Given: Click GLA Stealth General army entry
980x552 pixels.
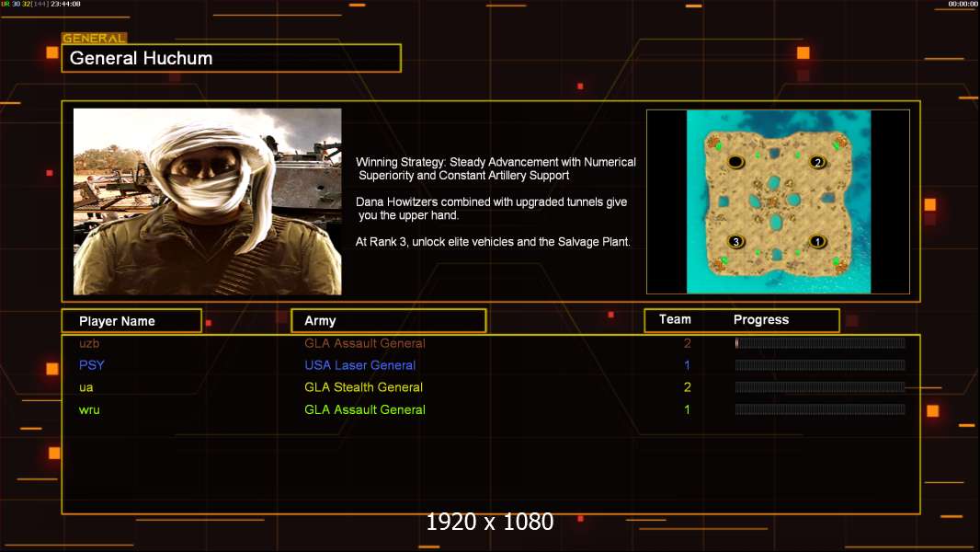Looking at the screenshot, I should click(363, 387).
